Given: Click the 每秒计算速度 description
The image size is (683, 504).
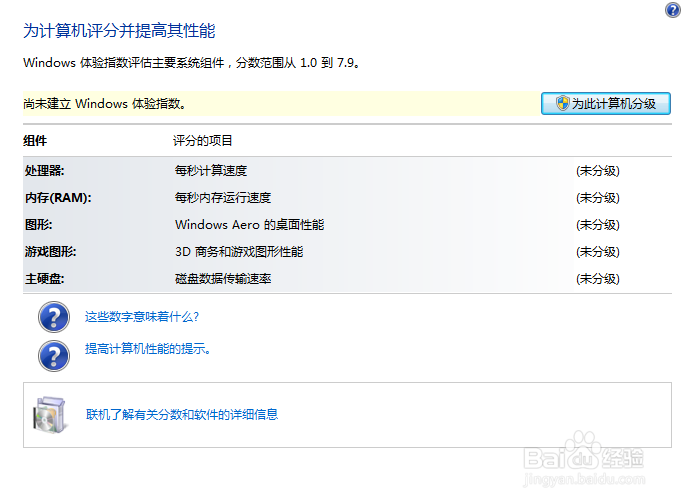Looking at the screenshot, I should click(211, 171).
